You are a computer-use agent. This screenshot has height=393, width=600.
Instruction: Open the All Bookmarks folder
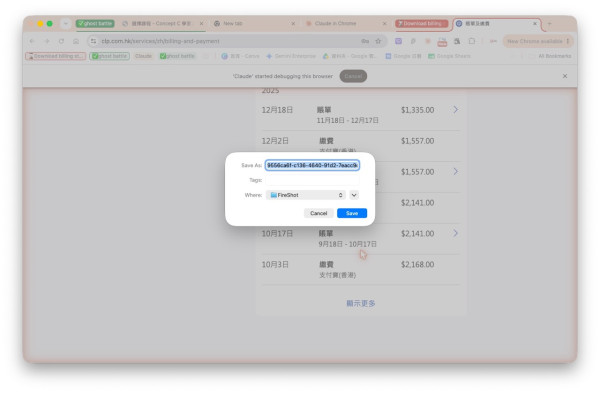(x=551, y=56)
